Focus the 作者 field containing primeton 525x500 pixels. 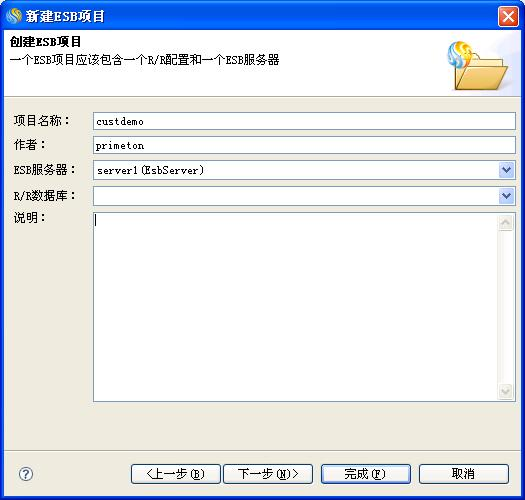304,145
